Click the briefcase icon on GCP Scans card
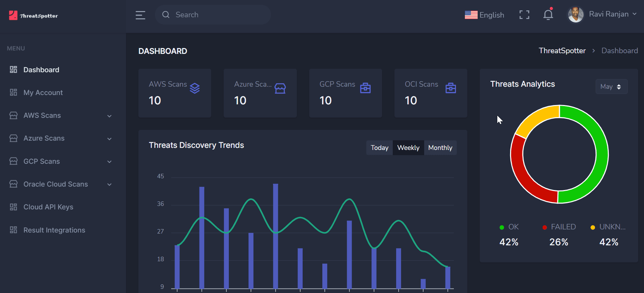 [x=365, y=88]
